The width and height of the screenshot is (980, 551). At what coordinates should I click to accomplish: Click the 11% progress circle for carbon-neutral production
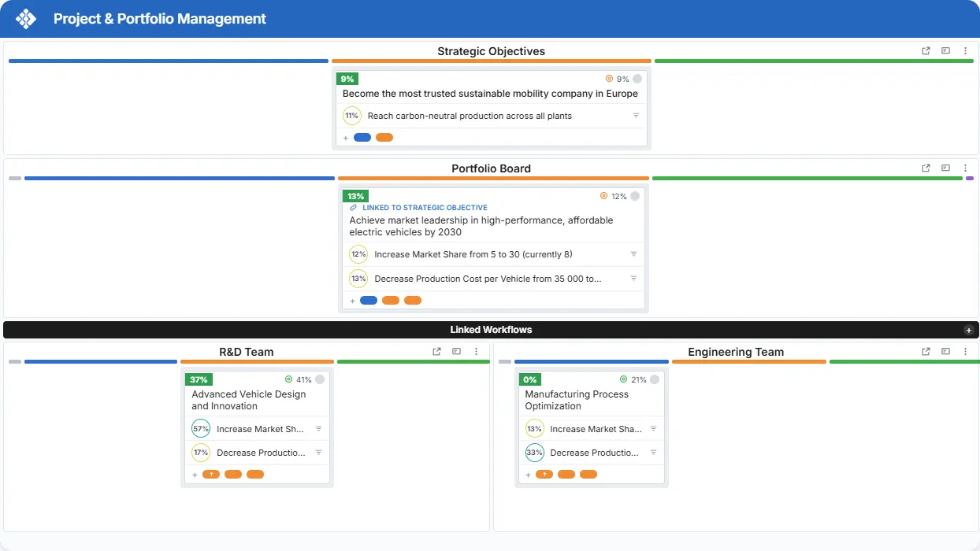click(352, 116)
